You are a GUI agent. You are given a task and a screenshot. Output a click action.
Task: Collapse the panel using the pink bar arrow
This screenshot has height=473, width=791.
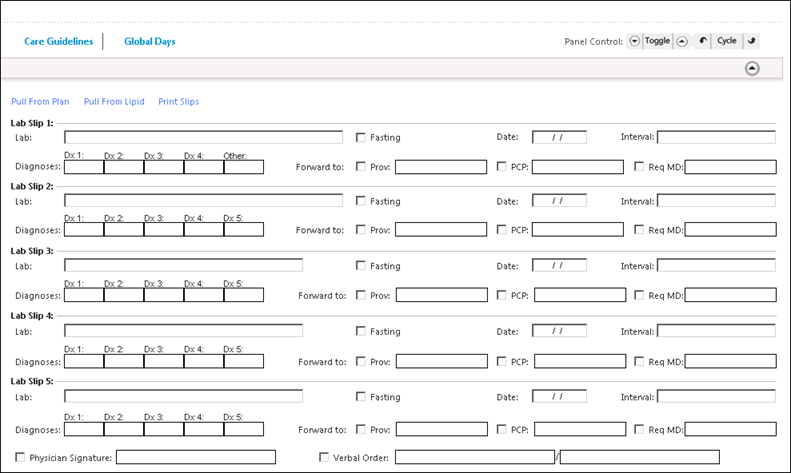(x=752, y=68)
